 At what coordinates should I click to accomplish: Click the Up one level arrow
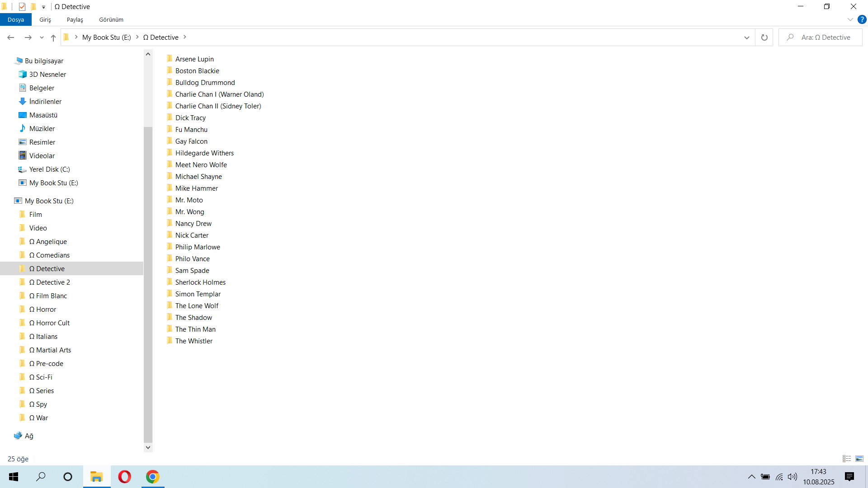pyautogui.click(x=53, y=38)
